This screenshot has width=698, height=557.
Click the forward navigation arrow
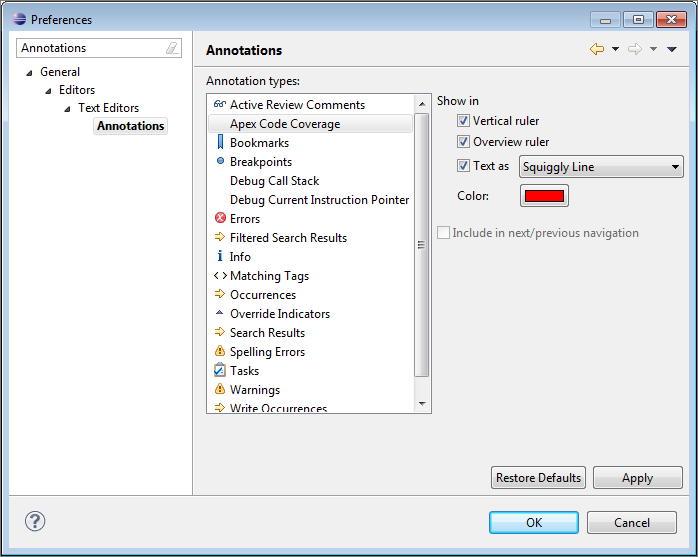(634, 49)
